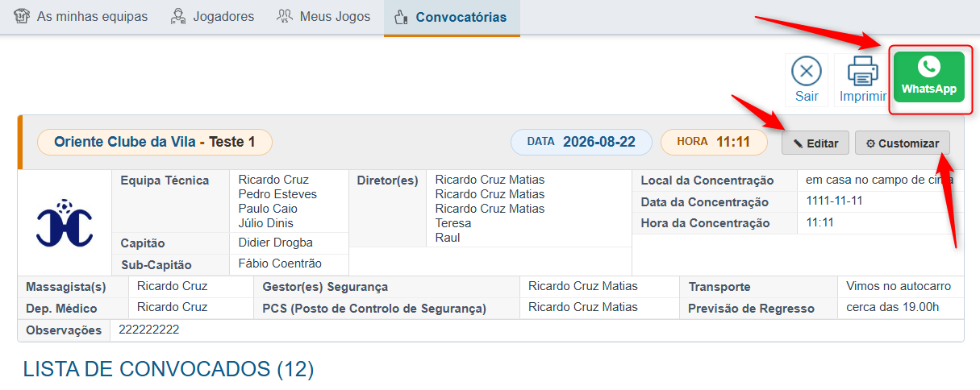Click the Dep. Médico label
The image size is (980, 390).
(61, 309)
